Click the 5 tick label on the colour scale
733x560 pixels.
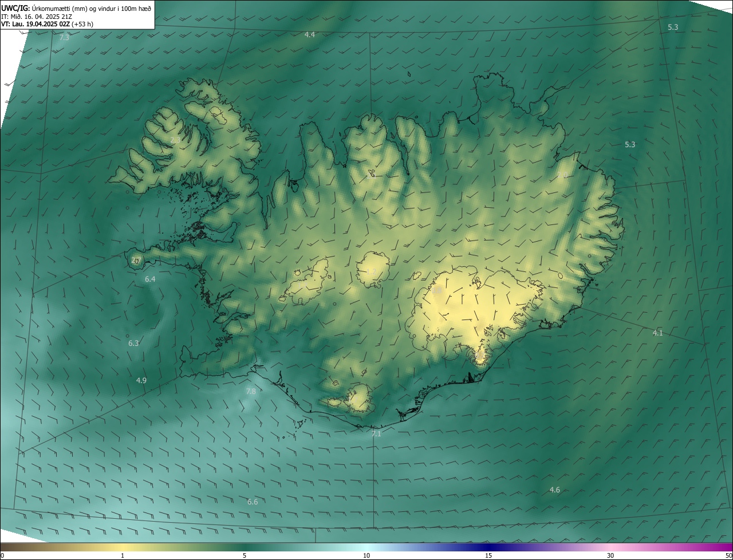point(245,556)
